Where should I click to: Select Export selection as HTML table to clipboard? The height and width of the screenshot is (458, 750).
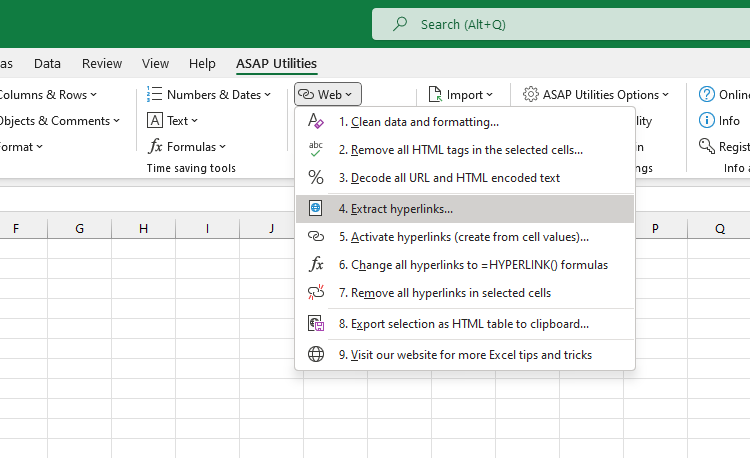pos(465,324)
